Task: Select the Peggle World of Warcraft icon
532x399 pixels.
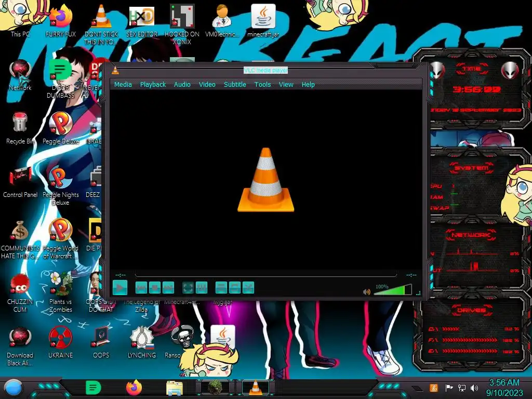Action: [60, 239]
